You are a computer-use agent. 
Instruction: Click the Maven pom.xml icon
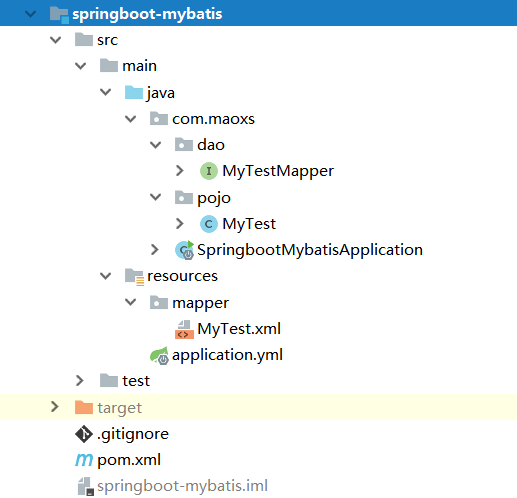point(84,460)
